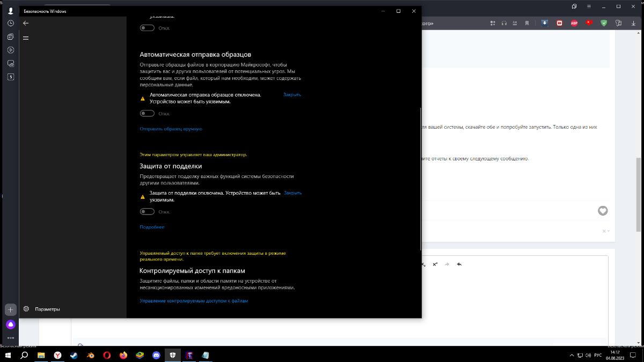Open the green shield AdGuard extension icon
This screenshot has height=362, width=644.
[x=604, y=23]
